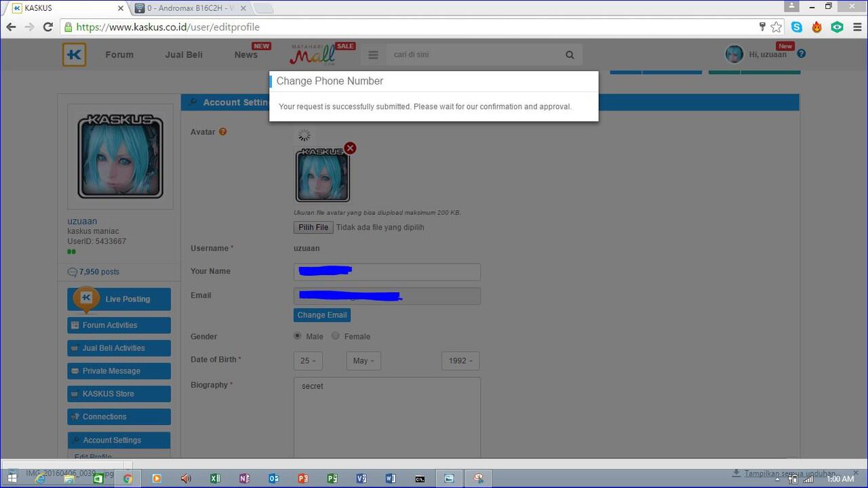Open the birth year dropdown showing 1992
868x488 pixels.
(x=460, y=361)
